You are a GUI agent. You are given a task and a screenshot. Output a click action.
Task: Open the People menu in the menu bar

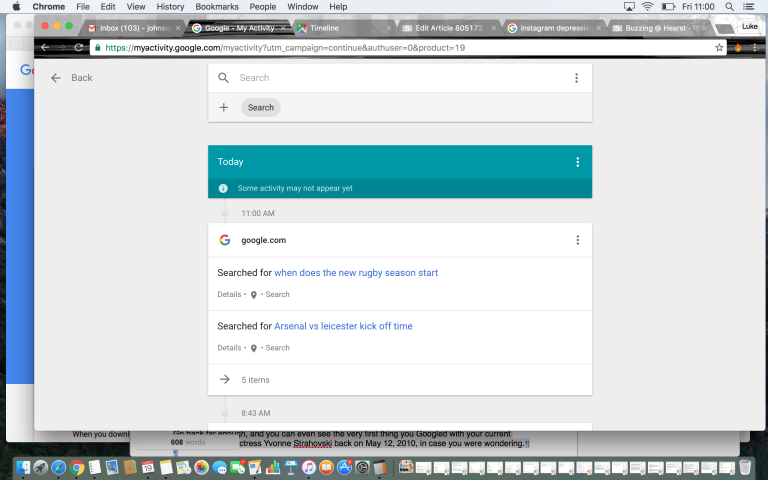263,7
